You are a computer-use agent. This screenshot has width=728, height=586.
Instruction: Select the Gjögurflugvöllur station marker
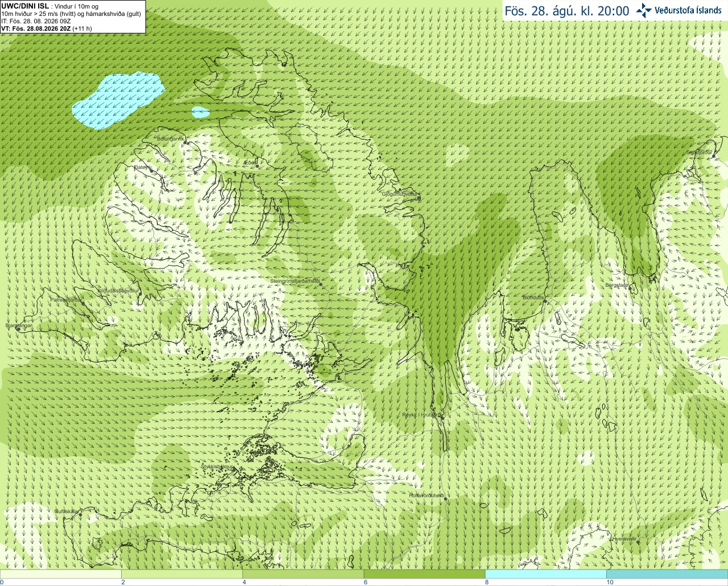point(418,198)
